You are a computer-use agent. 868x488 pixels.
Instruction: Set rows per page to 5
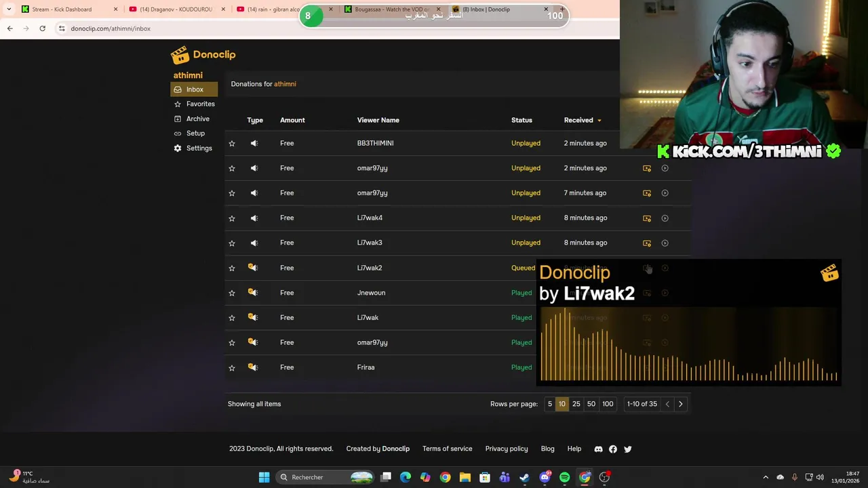click(x=550, y=404)
